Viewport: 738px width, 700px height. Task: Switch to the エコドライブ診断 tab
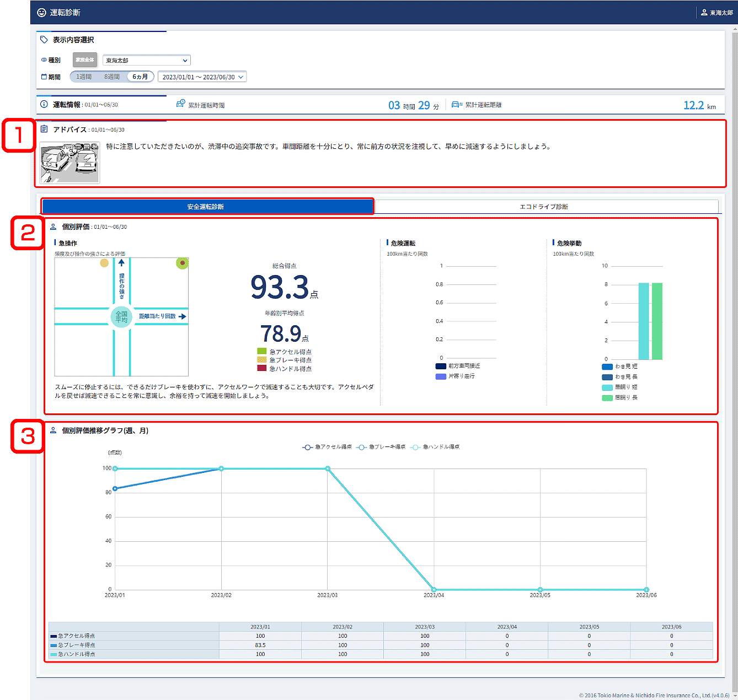(x=543, y=207)
